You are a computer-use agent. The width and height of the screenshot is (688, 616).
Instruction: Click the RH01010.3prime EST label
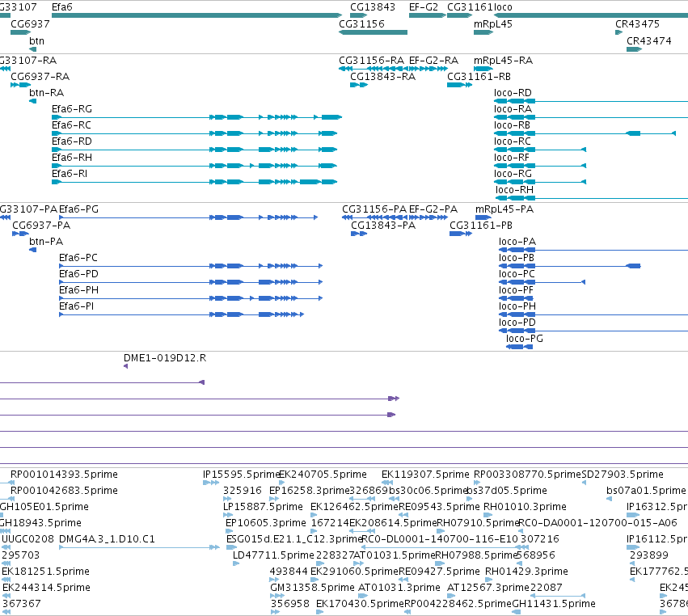click(525, 507)
